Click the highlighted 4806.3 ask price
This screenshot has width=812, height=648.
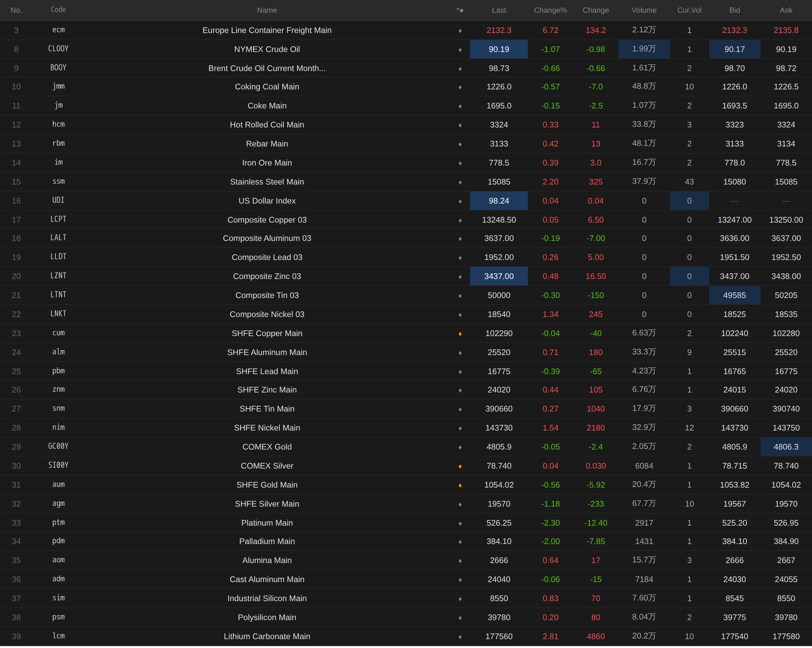tap(786, 447)
